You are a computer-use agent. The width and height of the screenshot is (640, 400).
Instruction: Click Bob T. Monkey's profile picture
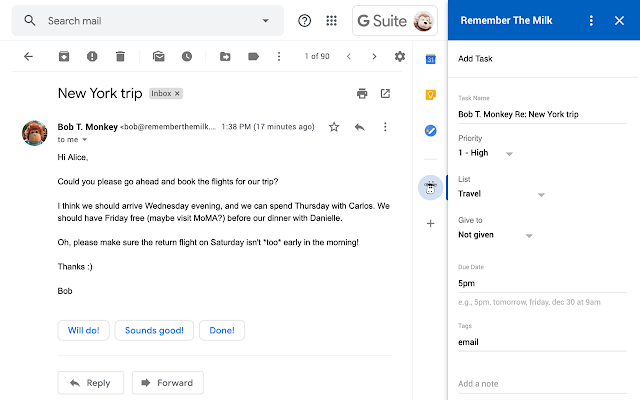click(35, 133)
